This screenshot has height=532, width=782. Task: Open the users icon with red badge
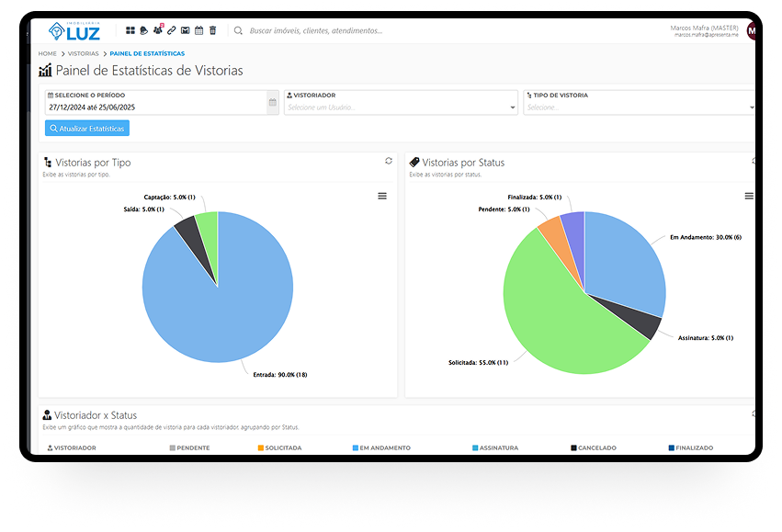click(x=158, y=29)
